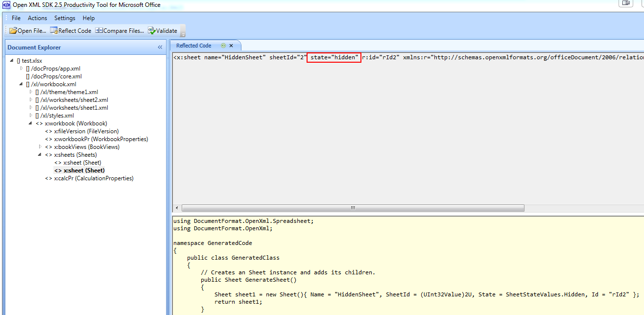644x315 pixels.
Task: Switch to the Reflected Code tab
Action: click(193, 45)
